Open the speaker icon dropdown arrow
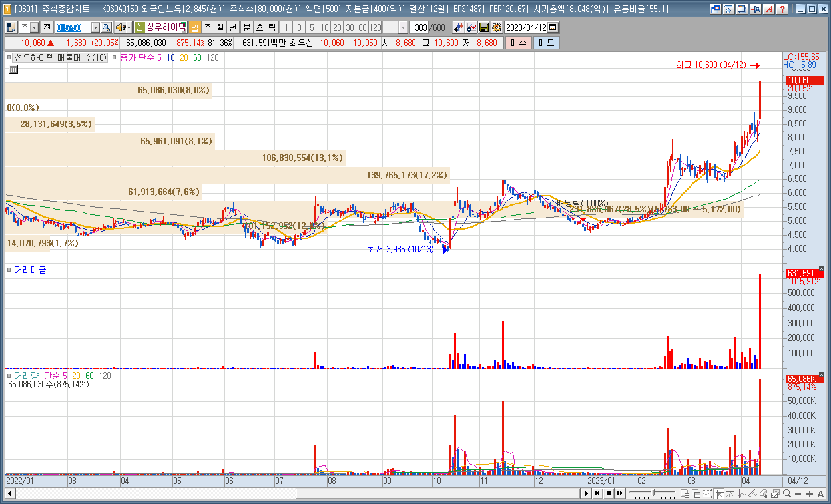The image size is (831, 504). point(129,27)
